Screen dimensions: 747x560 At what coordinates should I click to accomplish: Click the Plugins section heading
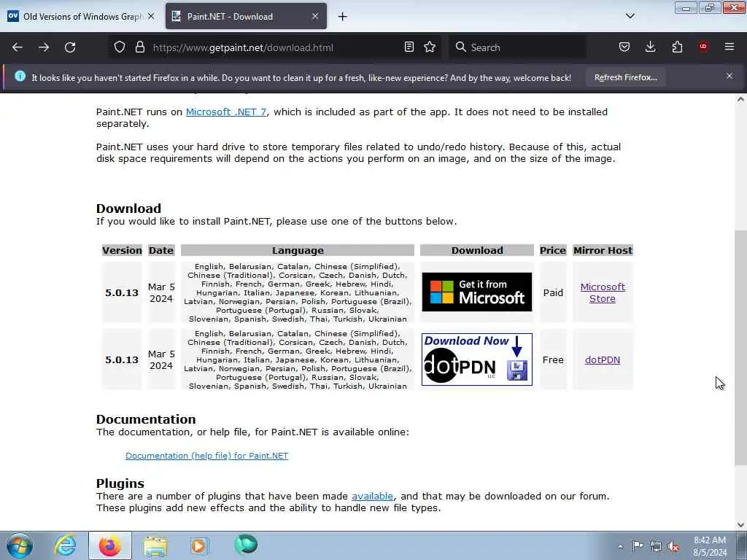pyautogui.click(x=120, y=483)
